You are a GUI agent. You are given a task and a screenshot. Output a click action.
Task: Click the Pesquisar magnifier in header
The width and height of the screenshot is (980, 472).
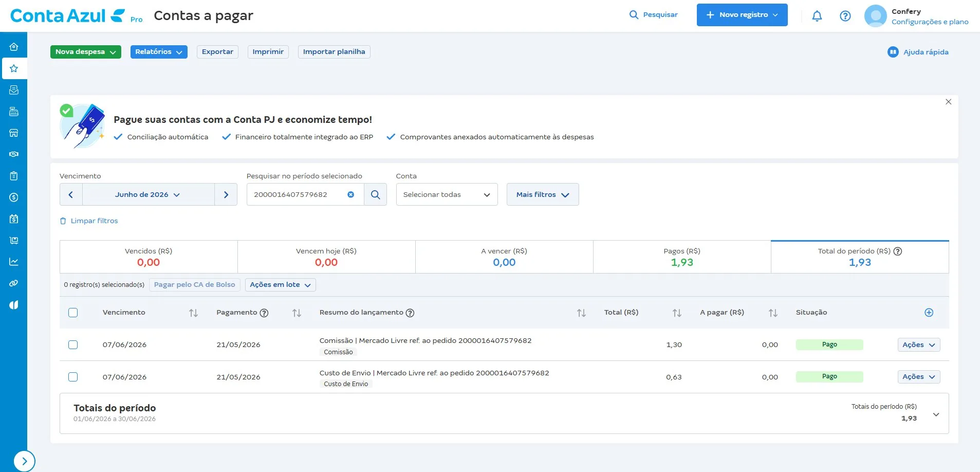(634, 15)
